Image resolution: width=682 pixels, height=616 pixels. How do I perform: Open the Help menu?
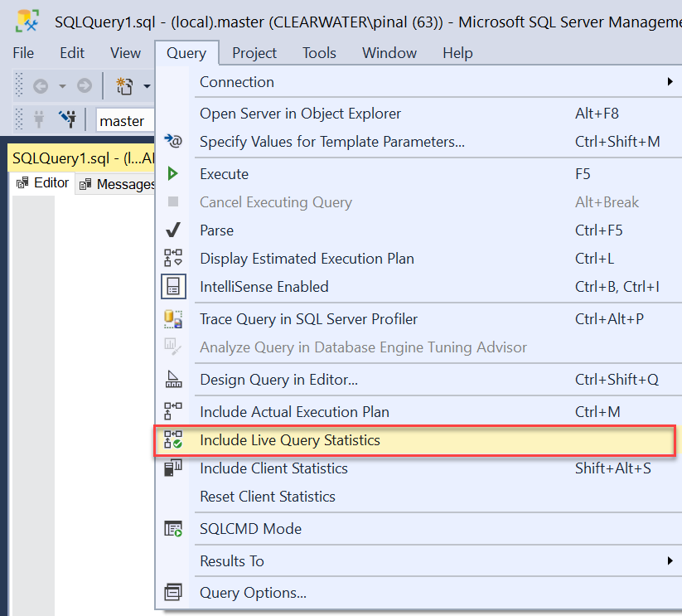pos(457,53)
